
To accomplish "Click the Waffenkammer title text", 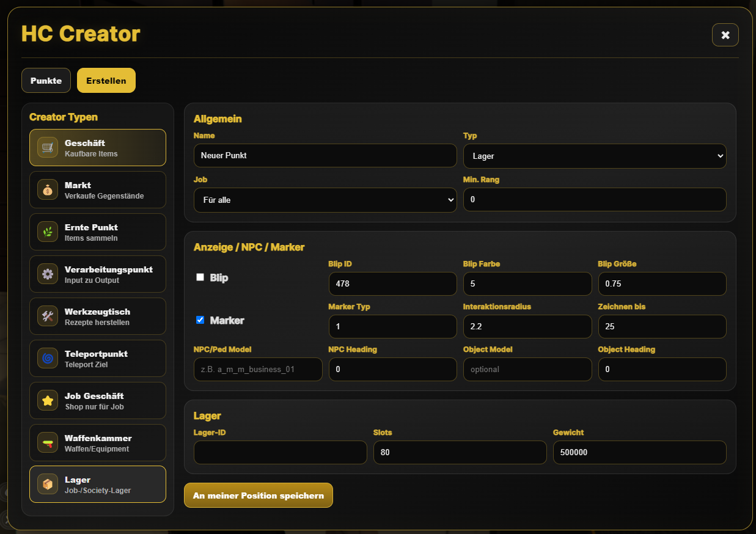I will click(98, 438).
